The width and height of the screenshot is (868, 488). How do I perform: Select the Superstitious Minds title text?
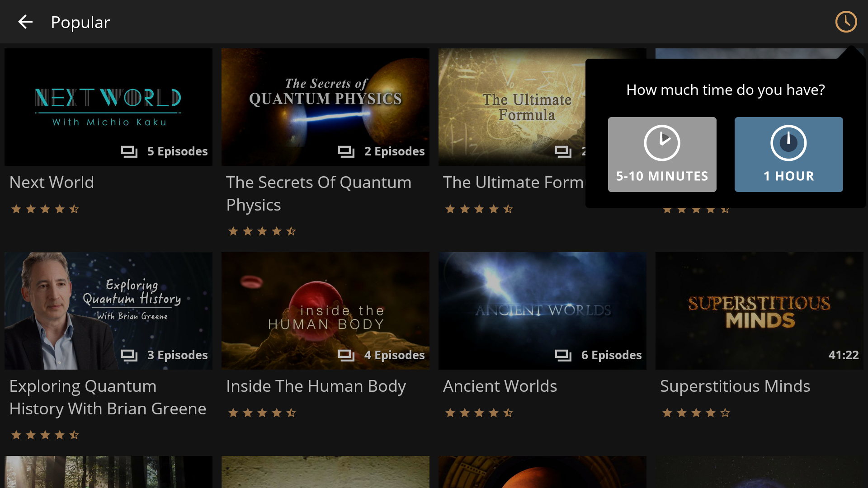[735, 386]
